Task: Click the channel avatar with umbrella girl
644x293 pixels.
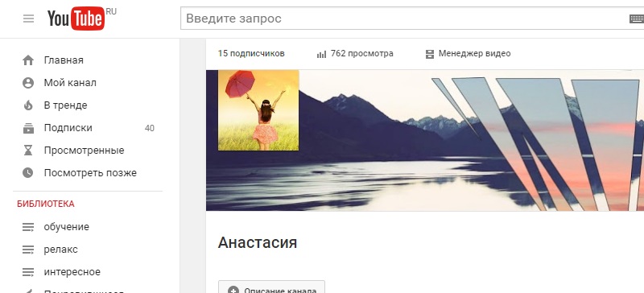Action: tap(258, 110)
